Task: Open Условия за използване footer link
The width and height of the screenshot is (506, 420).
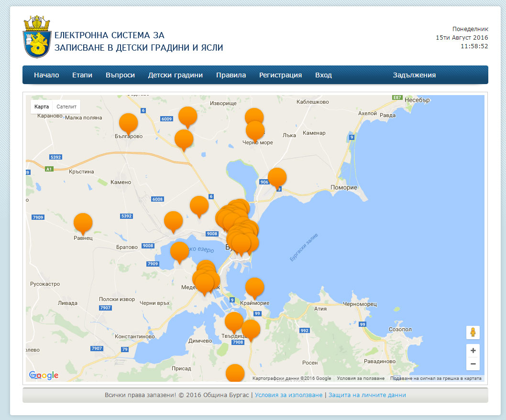Action: click(x=288, y=395)
